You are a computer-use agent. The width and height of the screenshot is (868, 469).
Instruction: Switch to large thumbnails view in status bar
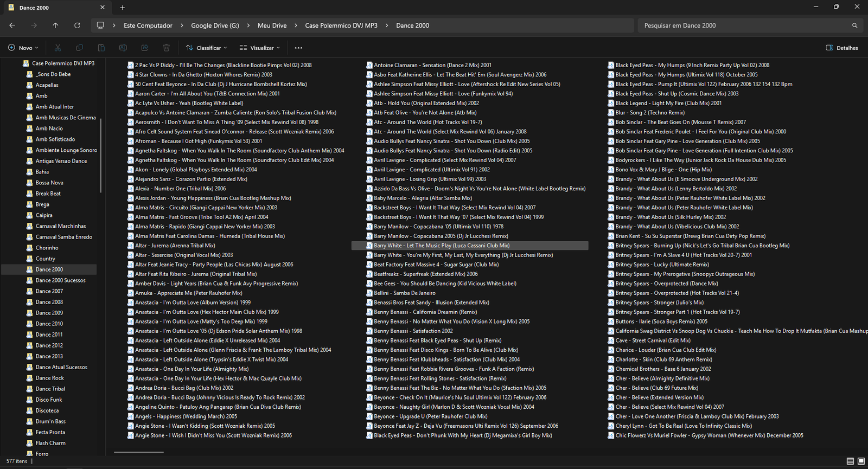click(x=861, y=461)
